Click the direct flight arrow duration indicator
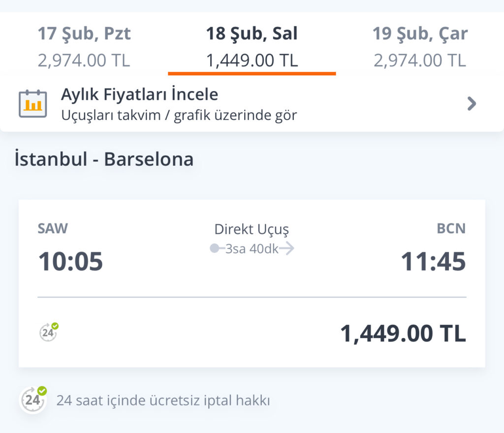 pyautogui.click(x=252, y=248)
